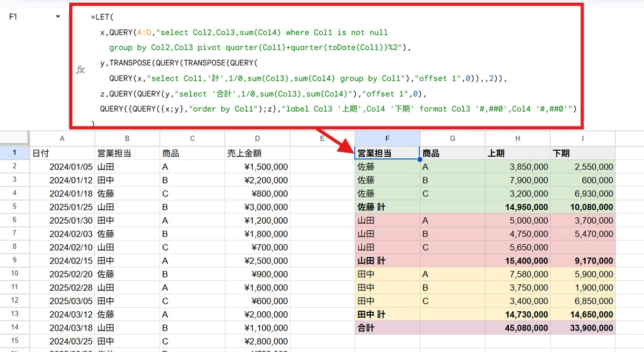Click the amount cell ¥2,500,000
Screen dimensions: 644x352
click(257, 260)
